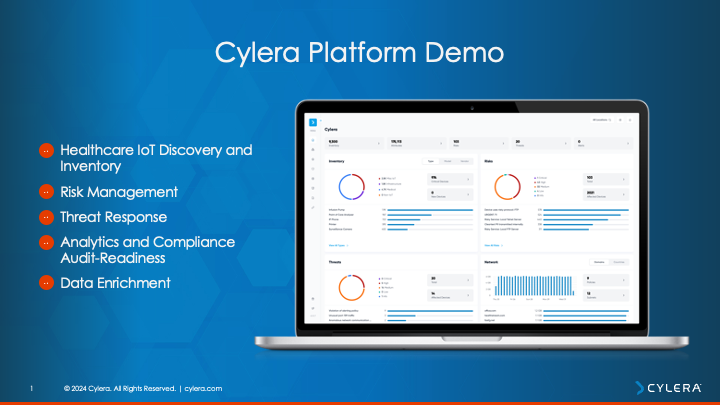Screen dimensions: 720x405
Task: Open the Risks panel Affected Devices card chevron
Action: coord(624,195)
